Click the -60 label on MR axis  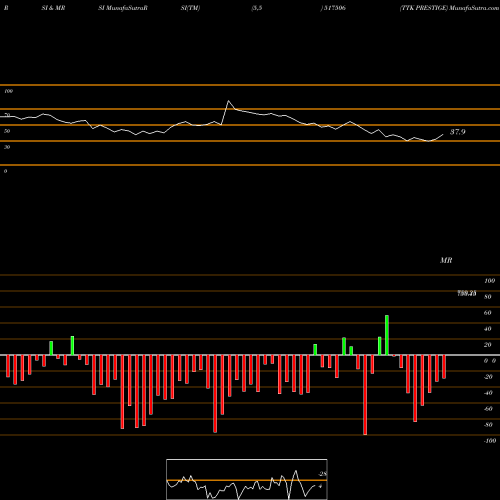[488, 409]
